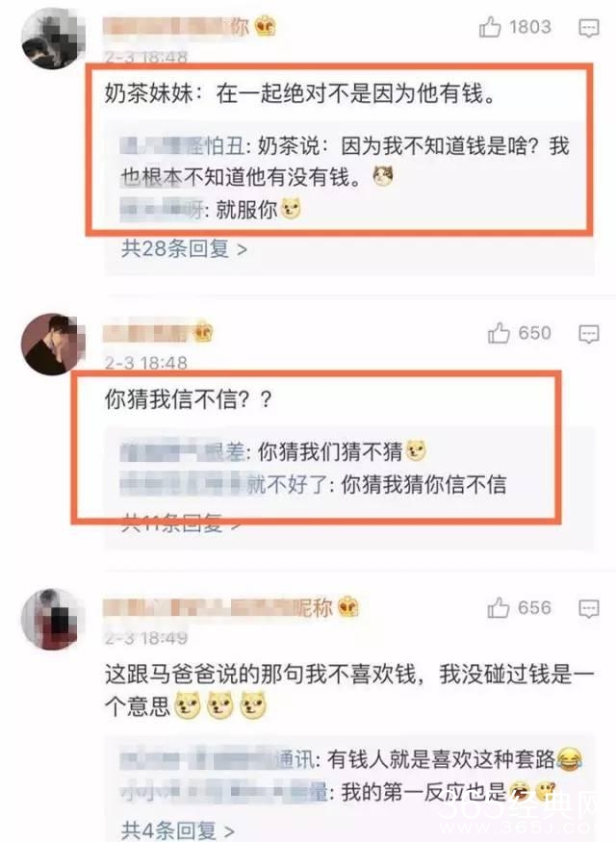Expand 共4条回复 replies
The image size is (616, 842).
pos(178,830)
